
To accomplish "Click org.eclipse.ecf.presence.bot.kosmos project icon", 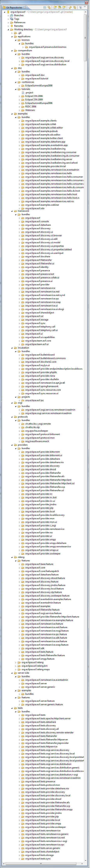I will (x=27, y=47).
